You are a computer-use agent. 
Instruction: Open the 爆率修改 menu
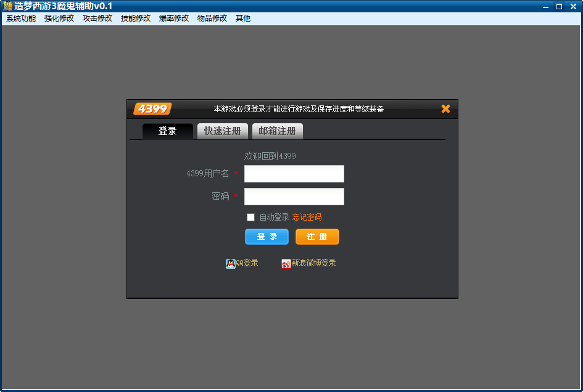point(173,18)
